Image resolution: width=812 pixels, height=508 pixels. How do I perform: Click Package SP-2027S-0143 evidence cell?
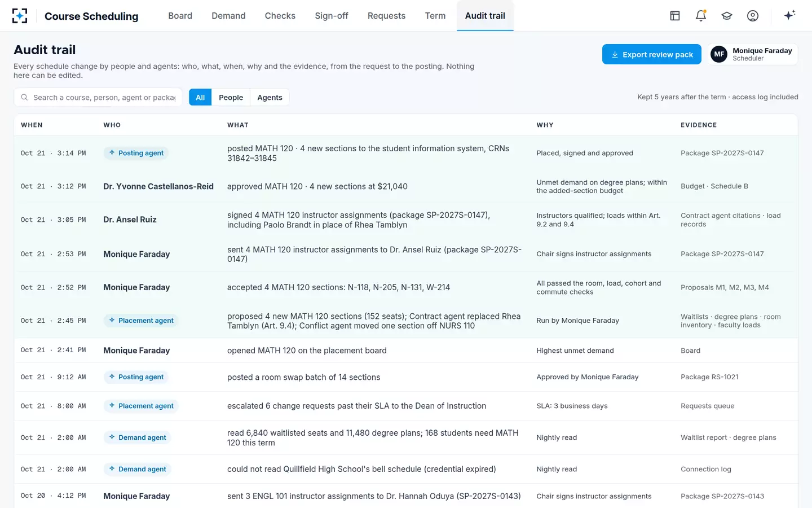click(x=722, y=496)
